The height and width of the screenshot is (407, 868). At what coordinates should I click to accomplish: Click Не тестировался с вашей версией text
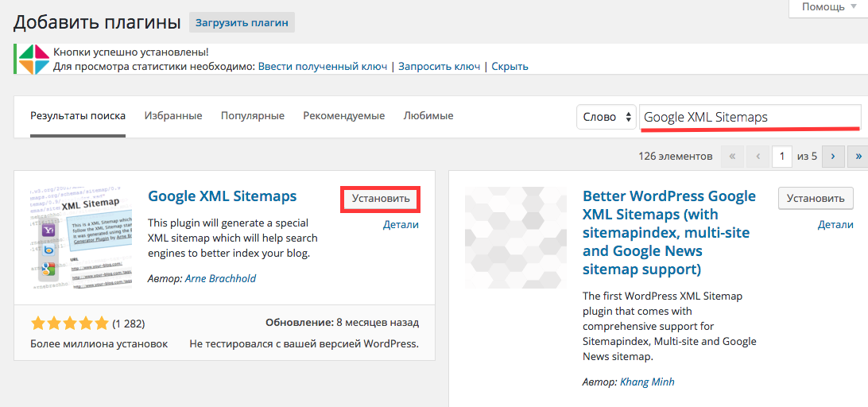pos(304,344)
